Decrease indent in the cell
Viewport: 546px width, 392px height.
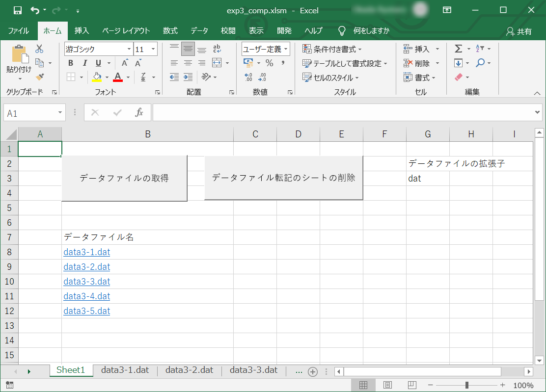click(x=174, y=77)
